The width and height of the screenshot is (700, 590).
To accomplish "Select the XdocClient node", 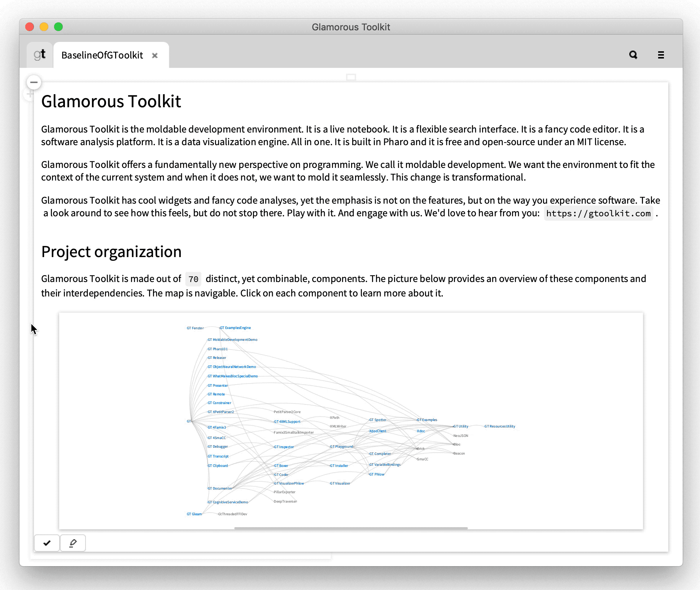I will pos(377,431).
